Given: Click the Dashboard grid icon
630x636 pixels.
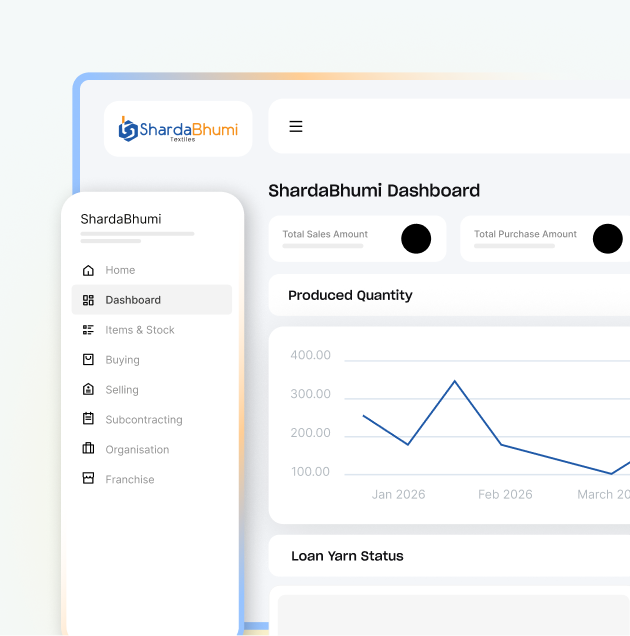Looking at the screenshot, I should [x=88, y=300].
